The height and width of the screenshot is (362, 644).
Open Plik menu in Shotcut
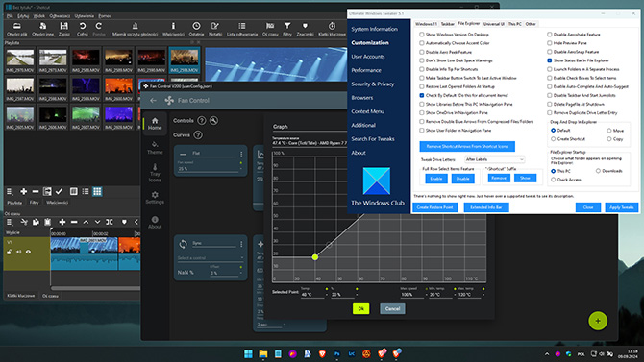click(x=10, y=16)
